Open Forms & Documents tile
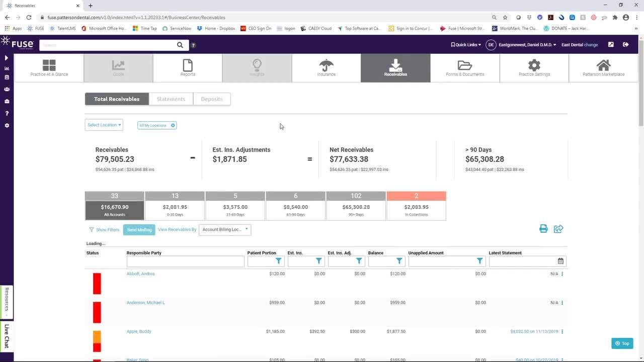 coord(465,68)
